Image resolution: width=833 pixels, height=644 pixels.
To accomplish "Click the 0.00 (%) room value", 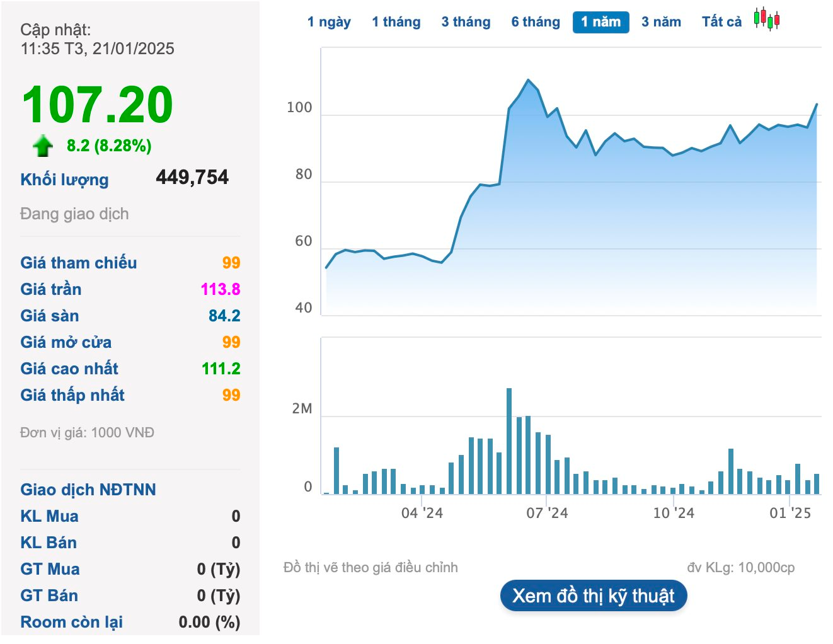I will (209, 623).
